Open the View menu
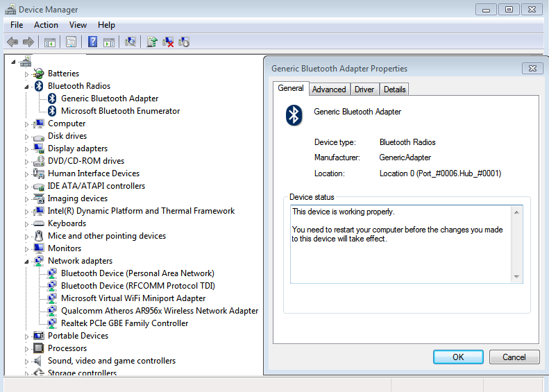Screen dimensions: 549x392 tap(78, 25)
